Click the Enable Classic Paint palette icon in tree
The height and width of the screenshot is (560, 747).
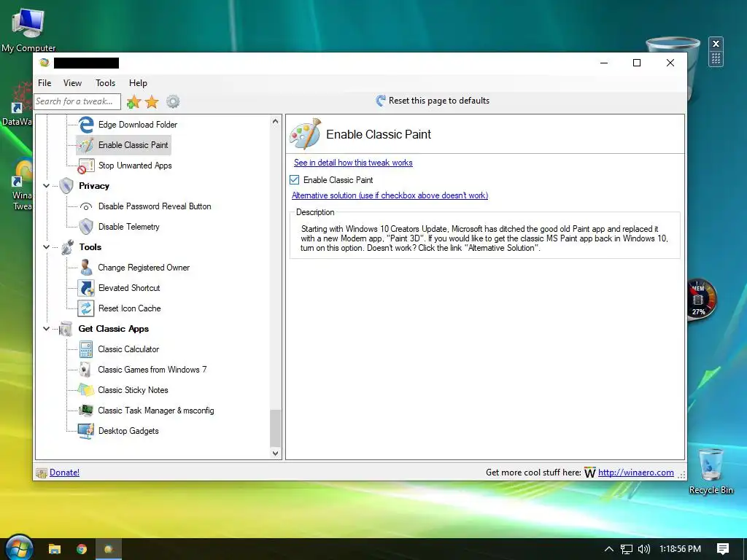point(86,145)
